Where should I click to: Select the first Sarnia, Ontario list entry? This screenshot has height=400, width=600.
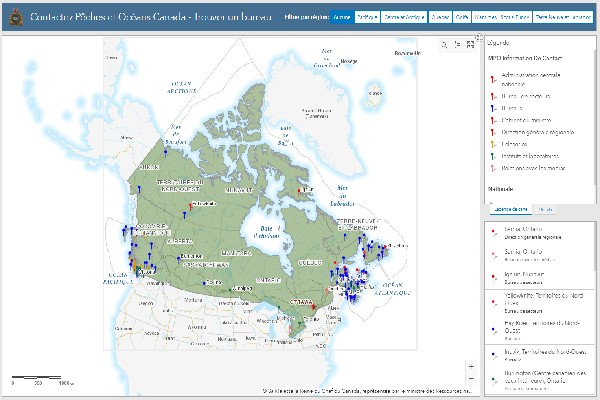tap(530, 234)
